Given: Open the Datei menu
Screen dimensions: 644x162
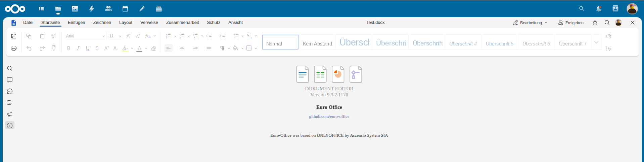Looking at the screenshot, I should click(28, 23).
